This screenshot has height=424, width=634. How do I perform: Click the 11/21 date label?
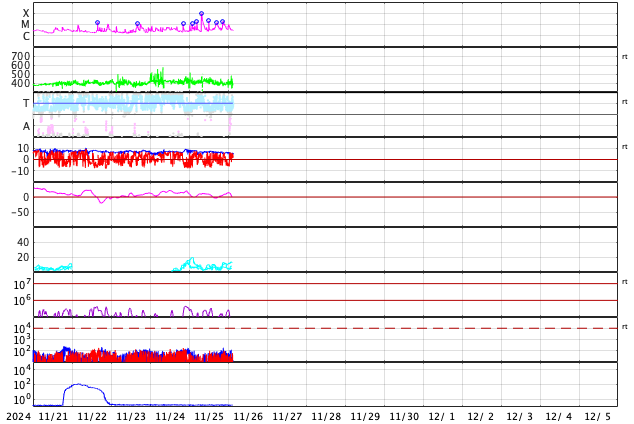click(53, 416)
